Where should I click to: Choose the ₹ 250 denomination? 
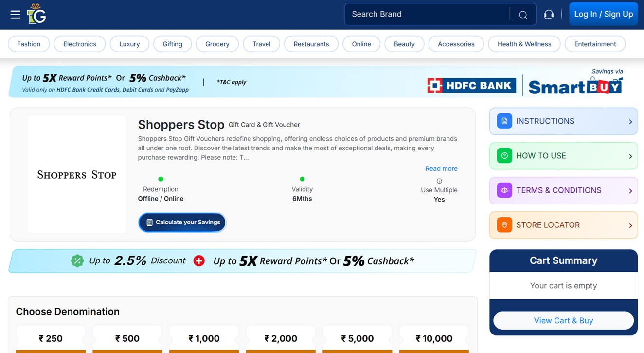pos(51,339)
